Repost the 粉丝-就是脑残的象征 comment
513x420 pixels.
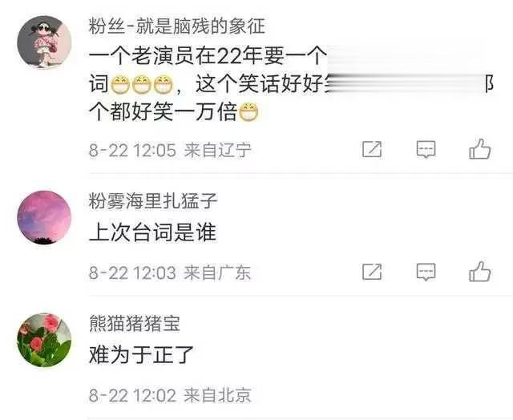coord(372,150)
